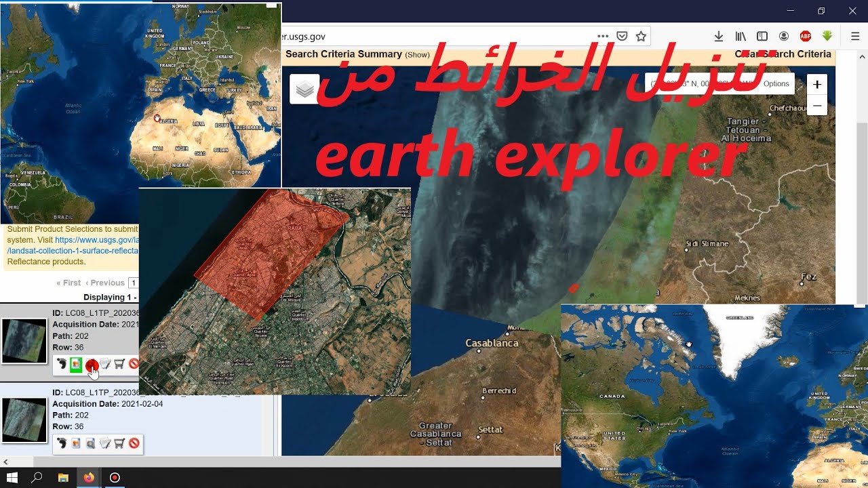This screenshot has width=868, height=488.
Task: Open thumbnail of 2021-02-04 scene
Action: click(24, 420)
